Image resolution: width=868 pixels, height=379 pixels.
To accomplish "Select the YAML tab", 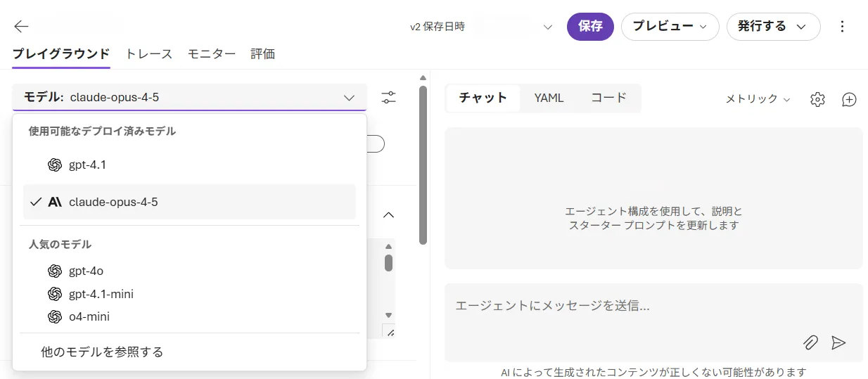I will point(549,98).
